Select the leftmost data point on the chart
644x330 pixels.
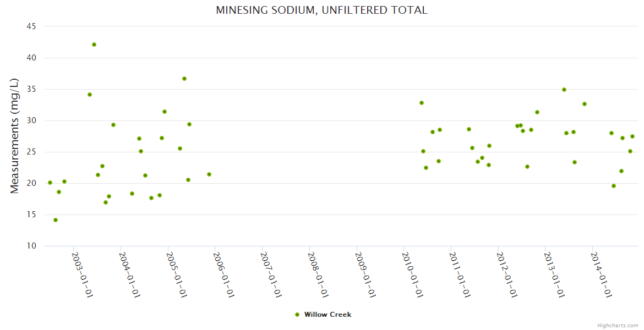click(50, 183)
